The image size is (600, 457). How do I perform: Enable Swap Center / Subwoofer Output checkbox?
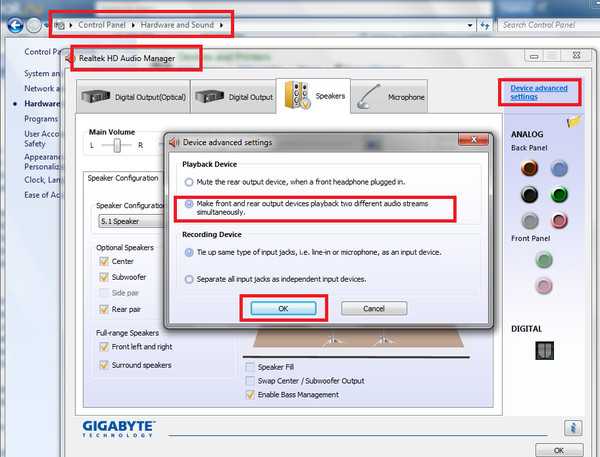click(249, 381)
